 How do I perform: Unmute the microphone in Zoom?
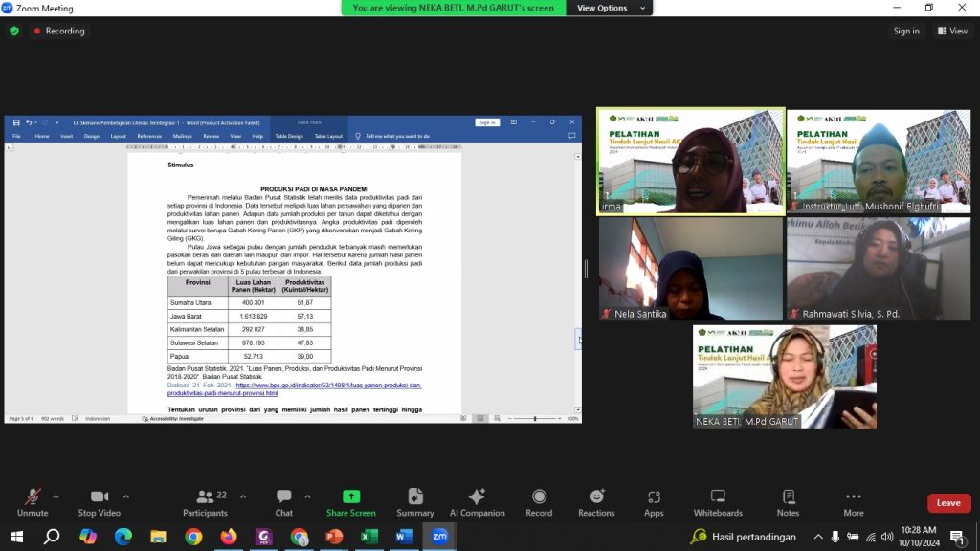32,500
